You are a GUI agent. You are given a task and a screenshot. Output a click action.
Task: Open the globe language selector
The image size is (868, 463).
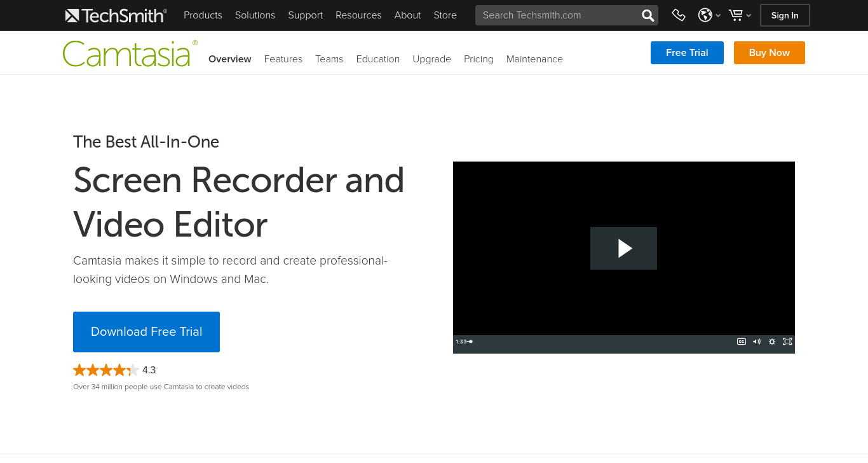click(x=709, y=15)
